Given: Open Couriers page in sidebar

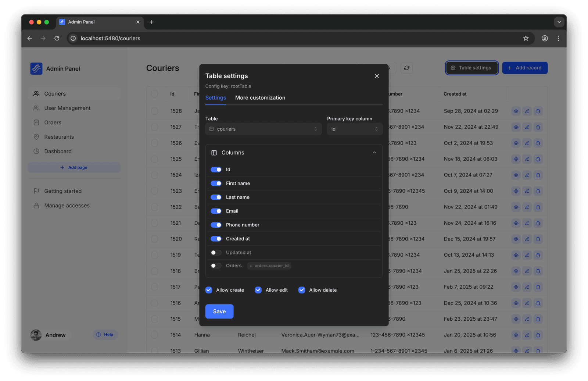Looking at the screenshot, I should point(74,94).
